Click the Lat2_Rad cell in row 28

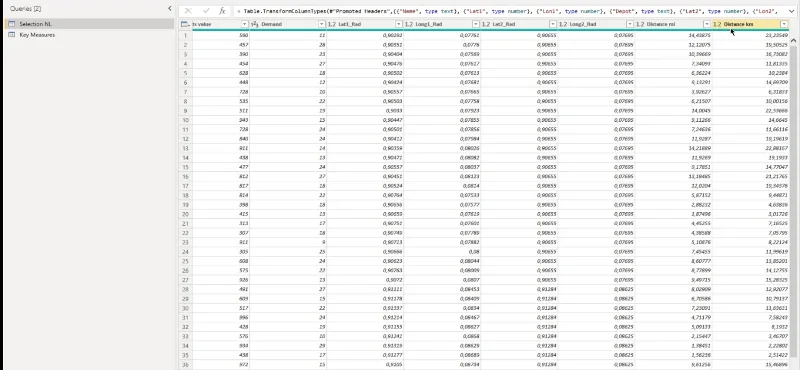(519, 289)
